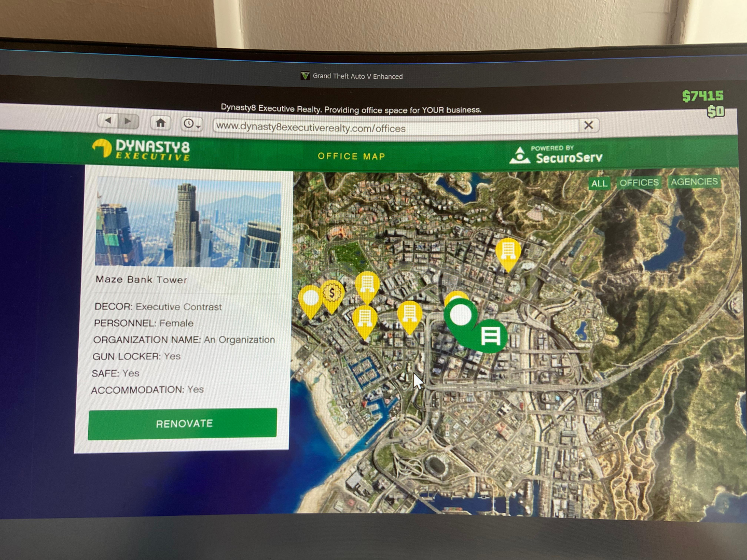The width and height of the screenshot is (747, 560).
Task: Click the $0 bank balance
Action: coord(716,111)
